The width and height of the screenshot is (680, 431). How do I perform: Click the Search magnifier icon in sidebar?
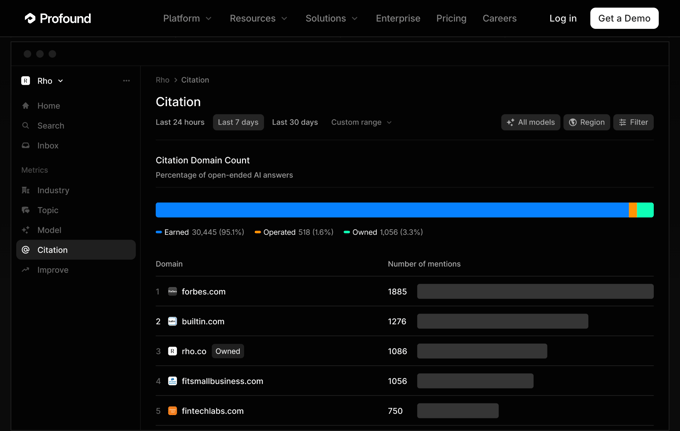pos(26,125)
